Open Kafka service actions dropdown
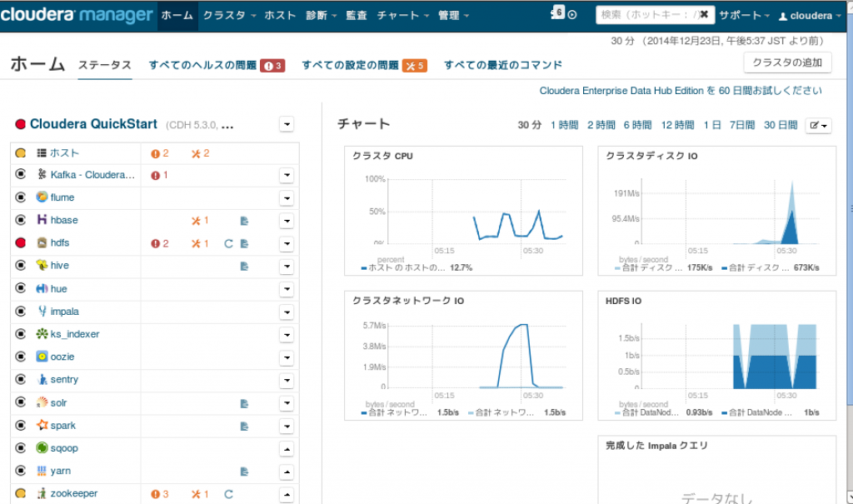Image resolution: width=853 pixels, height=504 pixels. pyautogui.click(x=287, y=175)
